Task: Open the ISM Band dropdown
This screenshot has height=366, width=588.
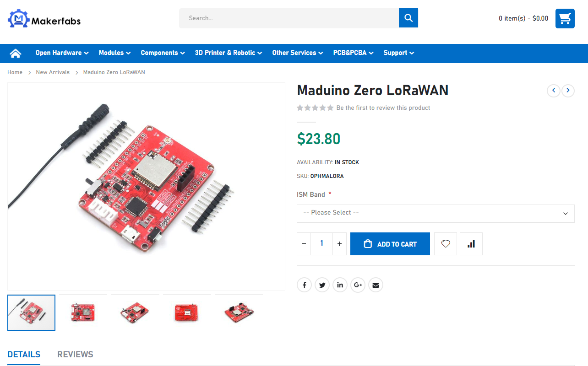Action: pos(436,213)
